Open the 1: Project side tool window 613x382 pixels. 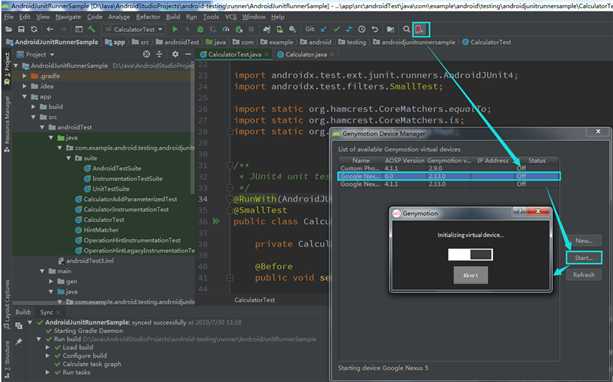point(7,69)
